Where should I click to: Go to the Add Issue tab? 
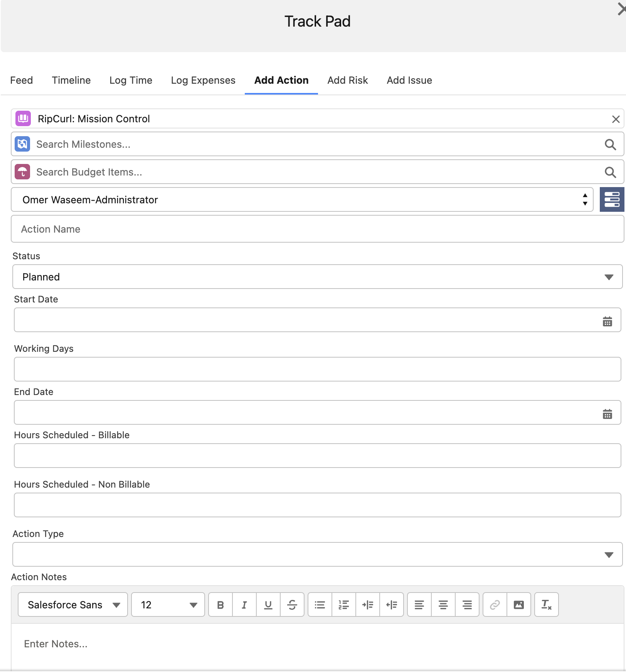(409, 80)
